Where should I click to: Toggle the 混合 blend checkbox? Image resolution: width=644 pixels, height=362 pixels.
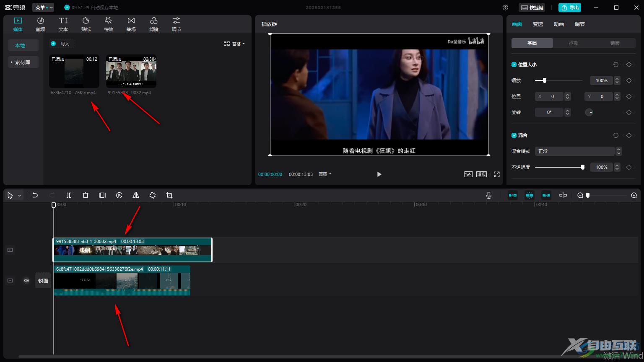pos(514,135)
